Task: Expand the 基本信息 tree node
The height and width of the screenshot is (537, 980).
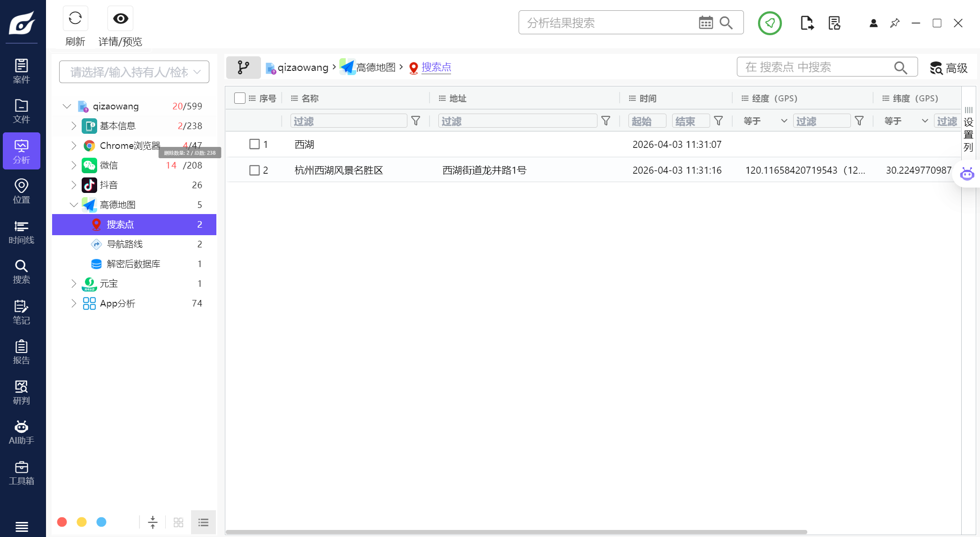Action: pos(74,126)
